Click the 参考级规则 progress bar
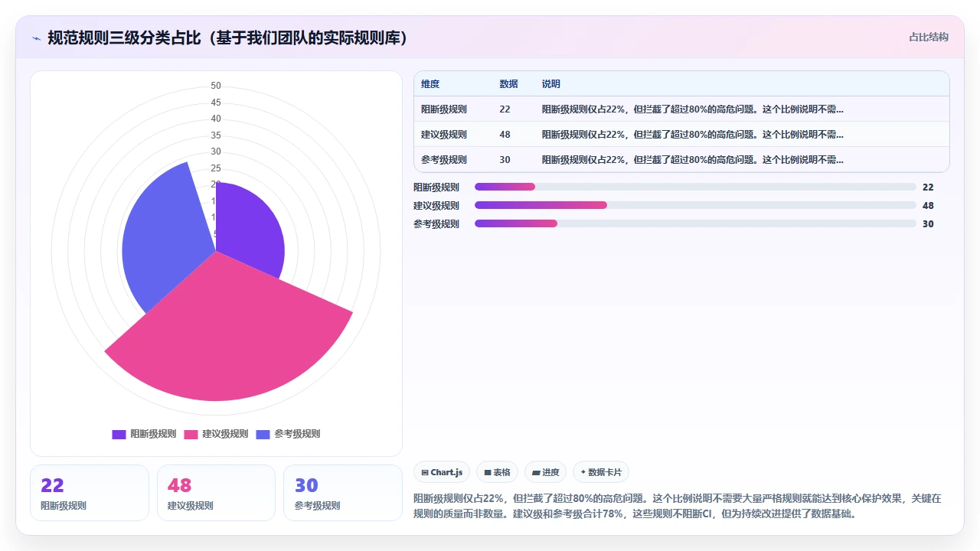Screen dimensions: 980x551 coord(695,223)
